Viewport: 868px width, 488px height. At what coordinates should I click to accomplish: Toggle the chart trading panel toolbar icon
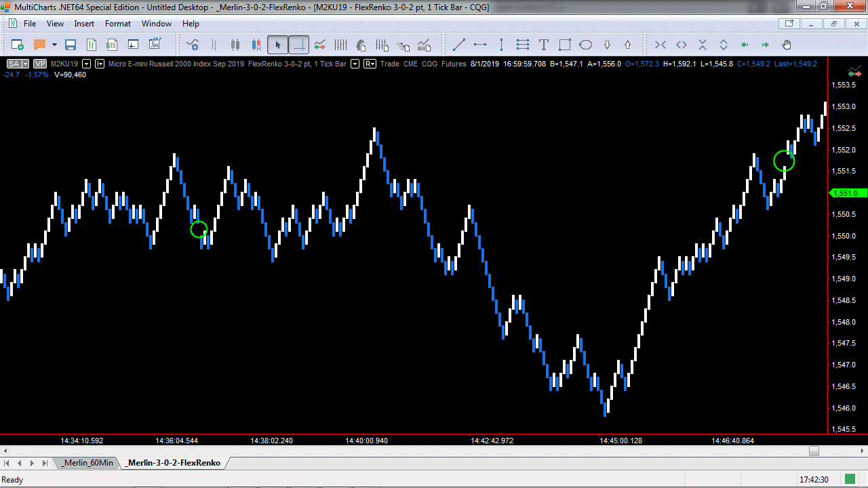319,45
